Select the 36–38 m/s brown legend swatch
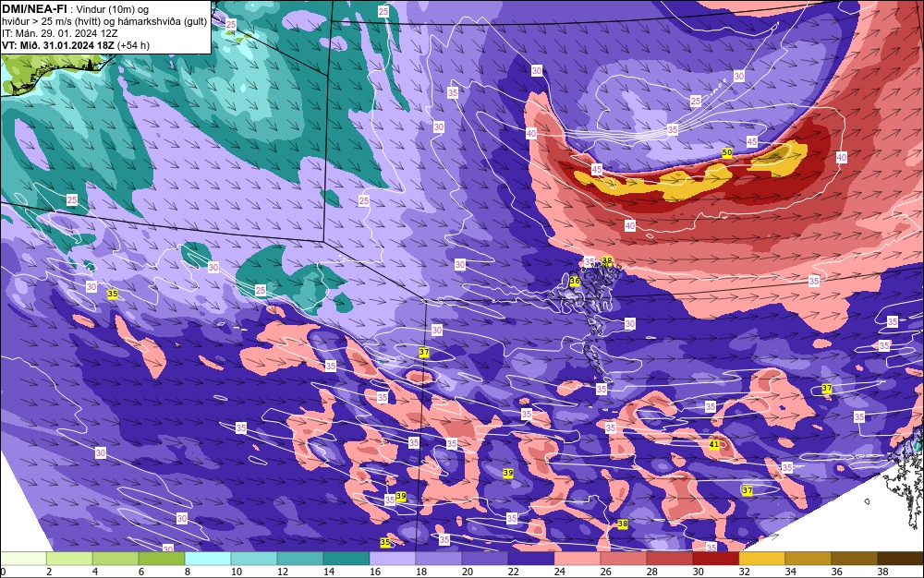924x578 pixels. [855, 559]
